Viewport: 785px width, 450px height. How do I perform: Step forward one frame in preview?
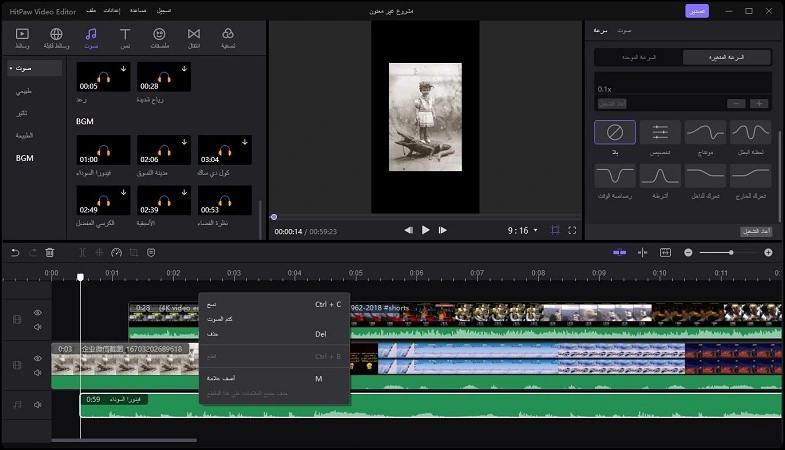coord(443,230)
